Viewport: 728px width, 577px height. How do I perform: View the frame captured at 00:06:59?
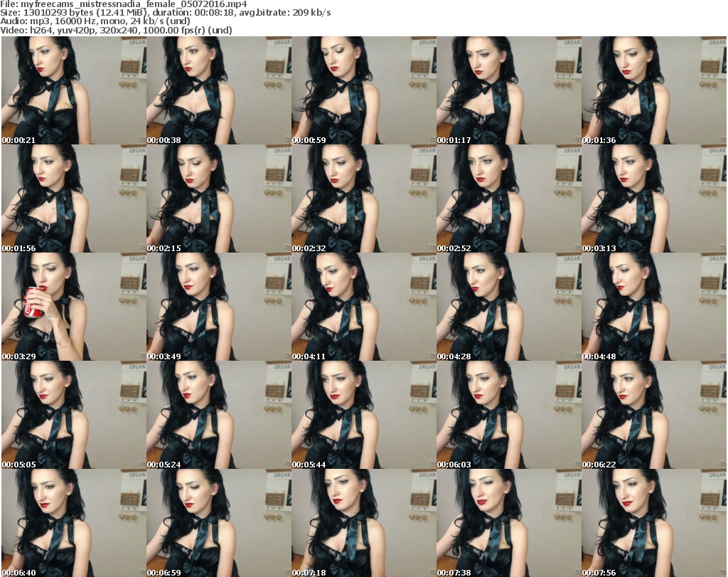219,523
